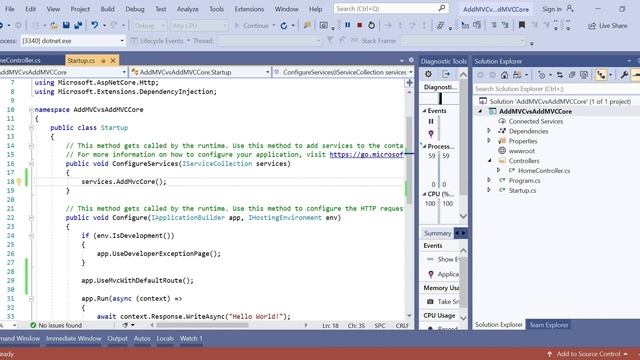This screenshot has width=640, height=360.
Task: Sync with active document in Solution Explorer
Action: coord(560,75)
